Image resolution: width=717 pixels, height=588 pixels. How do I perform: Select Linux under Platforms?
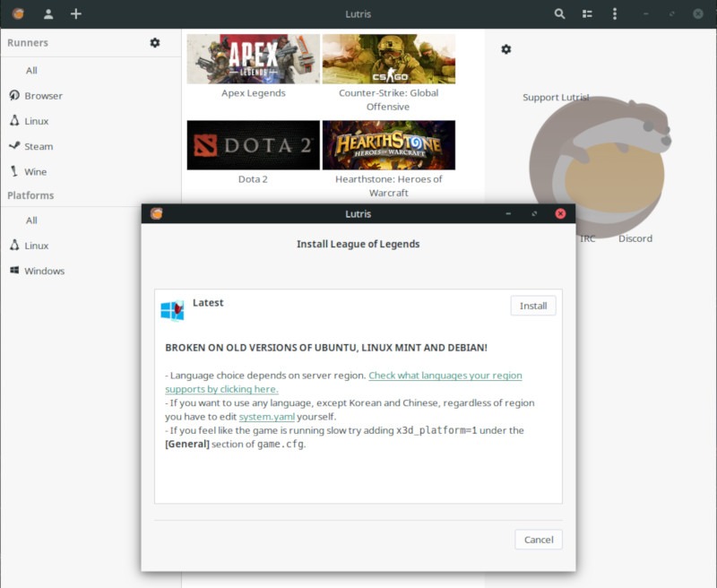point(34,246)
